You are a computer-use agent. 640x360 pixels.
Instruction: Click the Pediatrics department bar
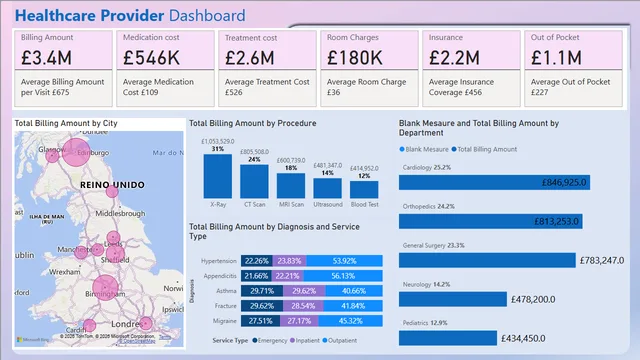click(448, 338)
